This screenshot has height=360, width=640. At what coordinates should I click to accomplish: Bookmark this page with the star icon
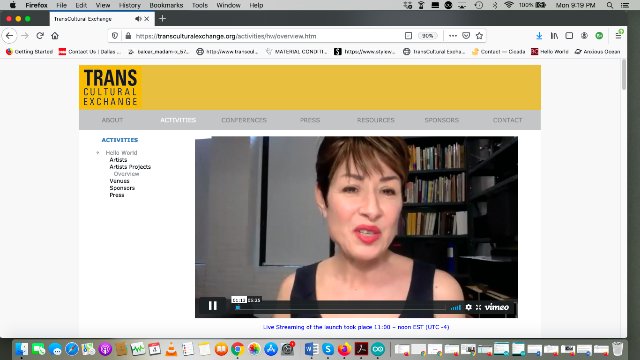pyautogui.click(x=479, y=36)
